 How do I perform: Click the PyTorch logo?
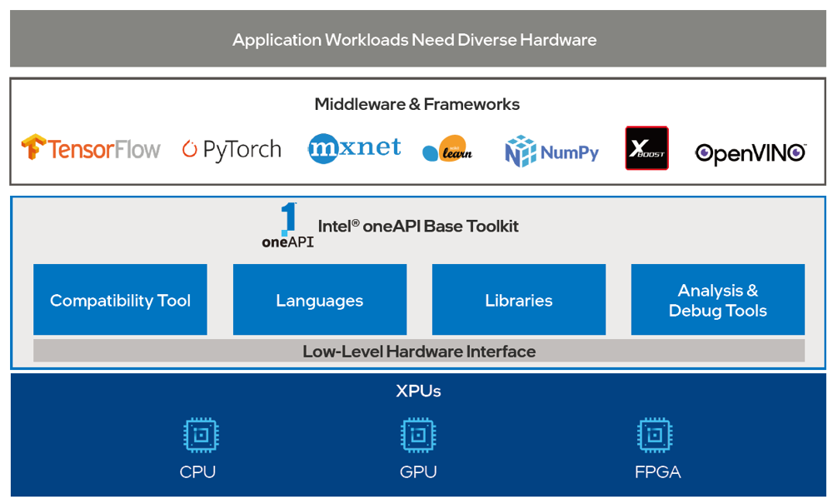coord(232,149)
